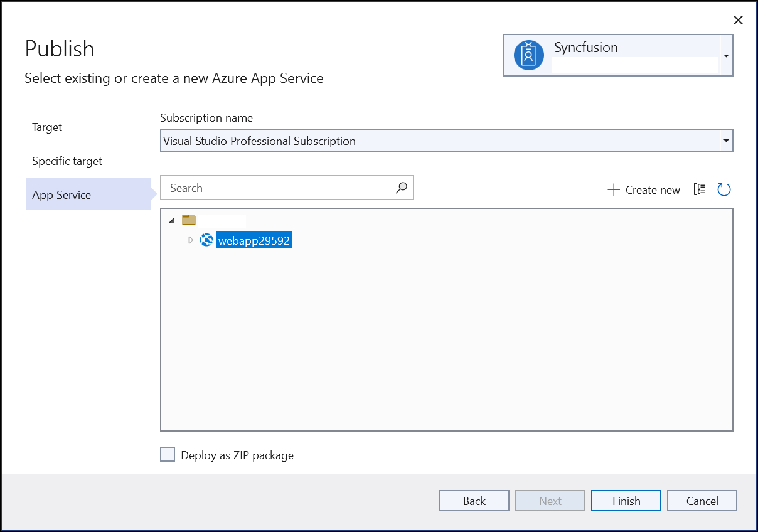Collapse the resource group folder node

171,220
